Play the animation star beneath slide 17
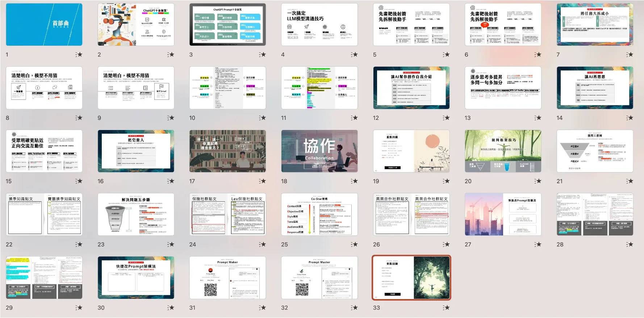The width and height of the screenshot is (644, 318). point(263,181)
